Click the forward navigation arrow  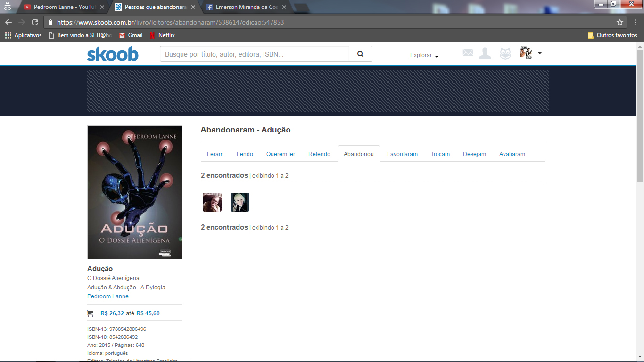22,22
